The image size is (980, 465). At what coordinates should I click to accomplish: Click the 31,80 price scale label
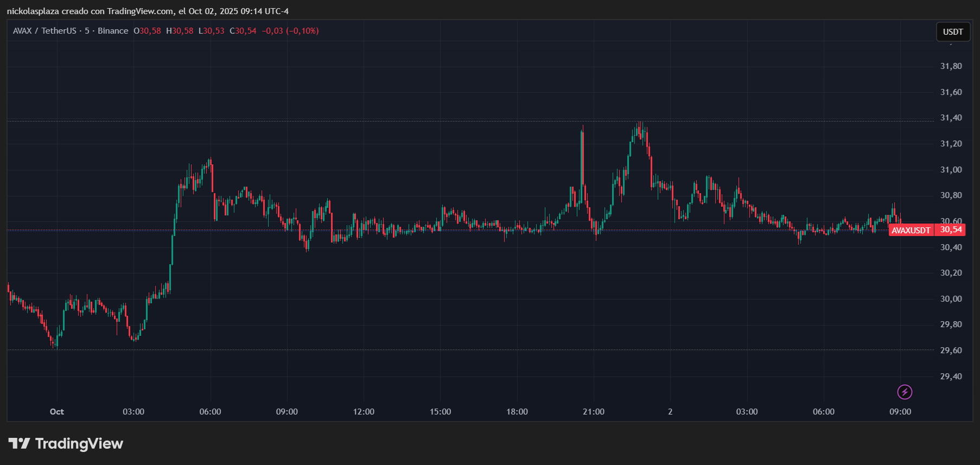pyautogui.click(x=951, y=66)
